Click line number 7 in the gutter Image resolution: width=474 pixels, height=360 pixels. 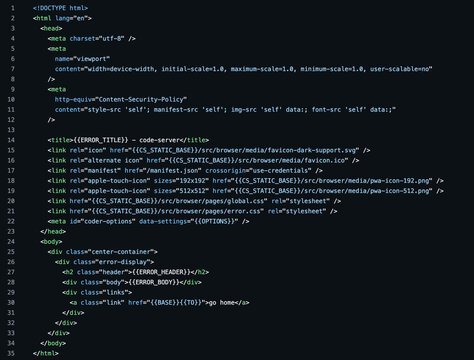point(13,69)
